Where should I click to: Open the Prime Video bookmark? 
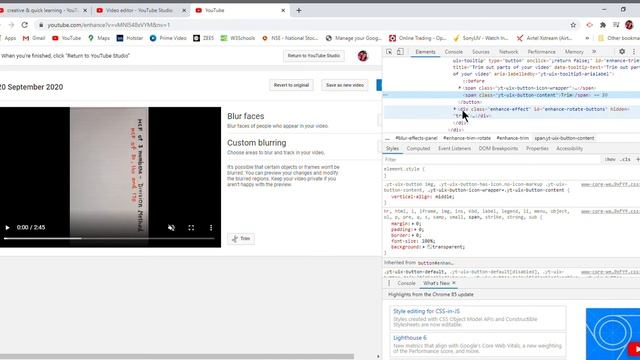point(168,38)
